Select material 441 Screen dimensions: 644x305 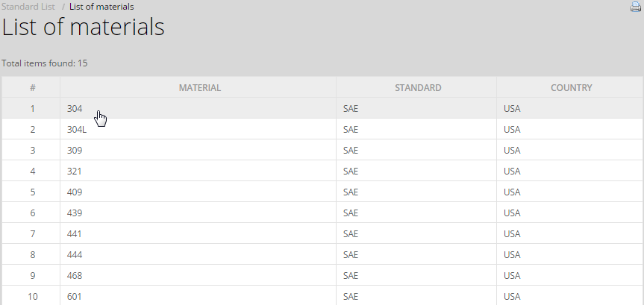(x=75, y=234)
